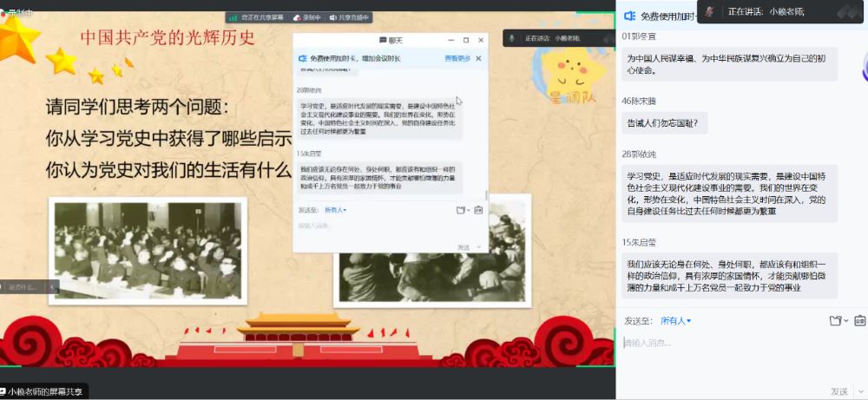The image size is (868, 400).
Task: Click the 说点什么 input at the slide's left edge
Action: pyautogui.click(x=23, y=287)
